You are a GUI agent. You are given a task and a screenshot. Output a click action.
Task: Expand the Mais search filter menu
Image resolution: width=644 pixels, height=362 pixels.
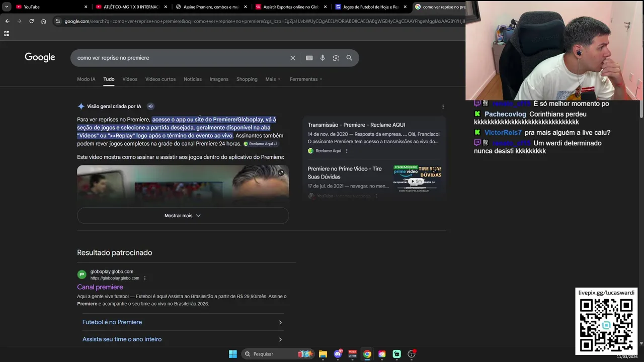pyautogui.click(x=273, y=79)
